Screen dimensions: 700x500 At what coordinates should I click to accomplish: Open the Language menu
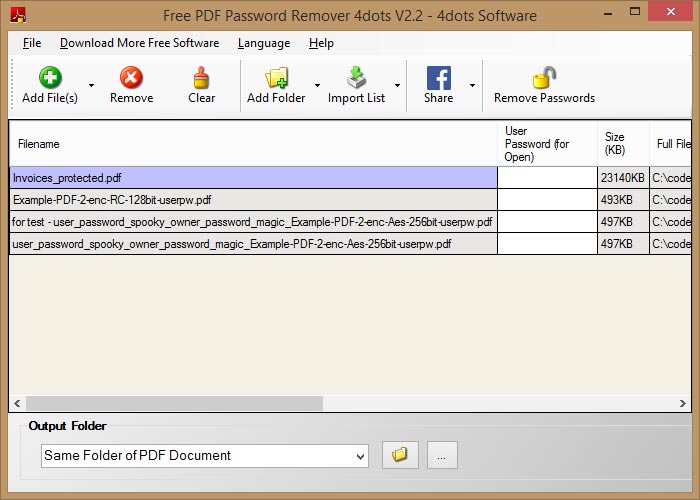click(264, 43)
